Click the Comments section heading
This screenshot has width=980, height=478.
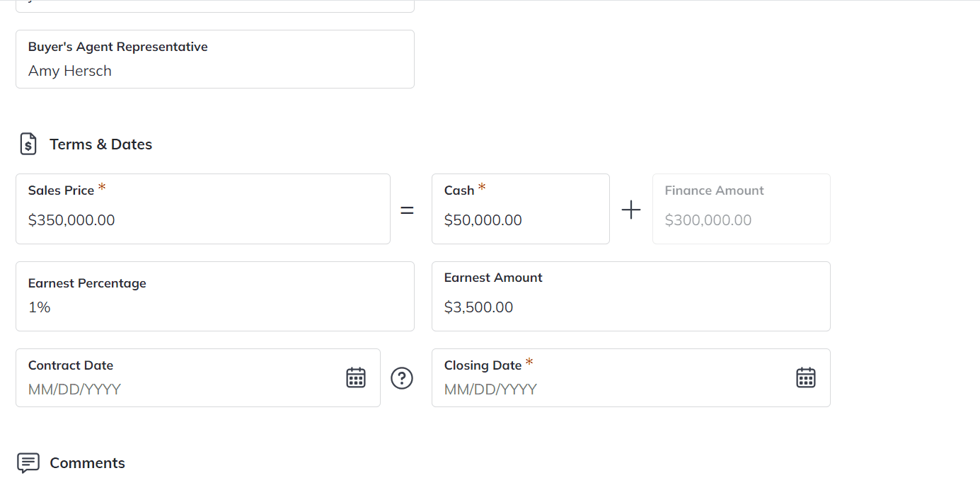coord(87,462)
